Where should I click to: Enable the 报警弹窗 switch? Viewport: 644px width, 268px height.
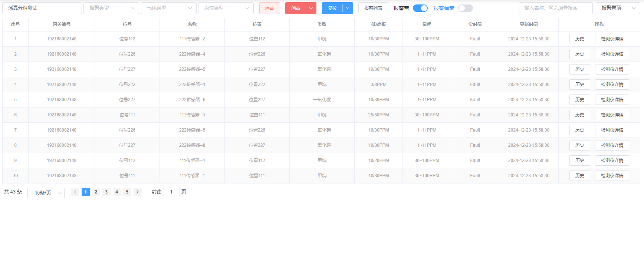[x=465, y=8]
